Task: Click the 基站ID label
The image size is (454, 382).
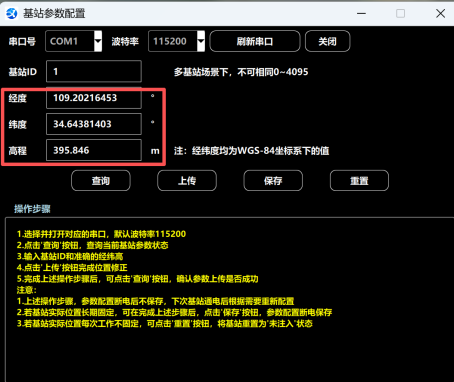Action: click(23, 72)
